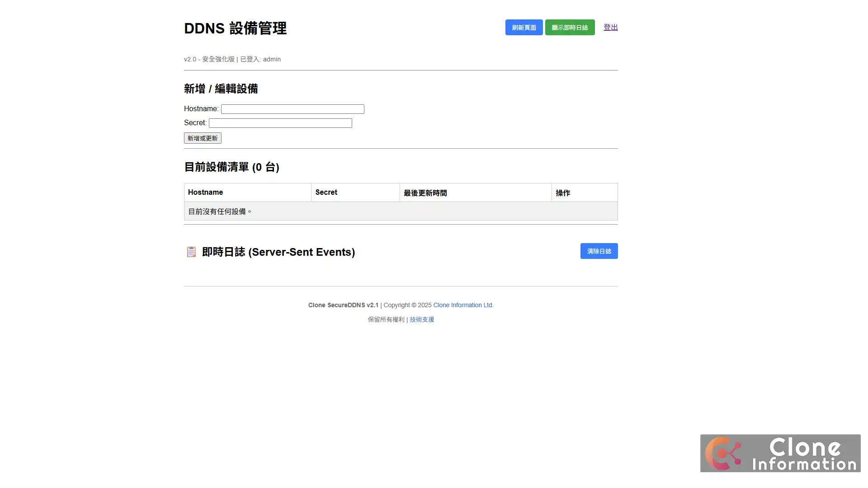
Task: Click the 清除日誌 button
Action: click(599, 251)
